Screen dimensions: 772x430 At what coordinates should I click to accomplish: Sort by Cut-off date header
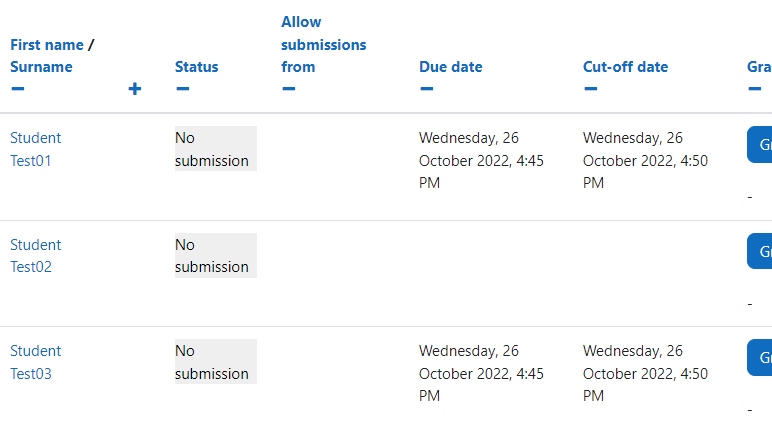point(625,67)
